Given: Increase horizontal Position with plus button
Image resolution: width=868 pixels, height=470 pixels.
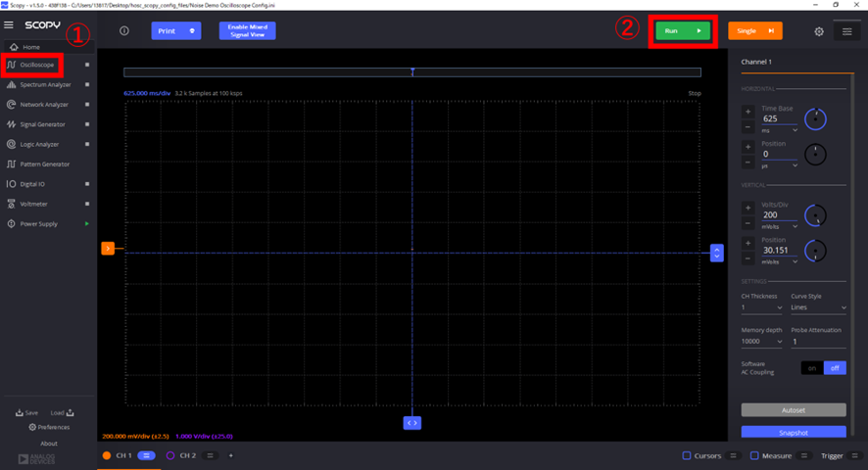Looking at the screenshot, I should coord(747,147).
